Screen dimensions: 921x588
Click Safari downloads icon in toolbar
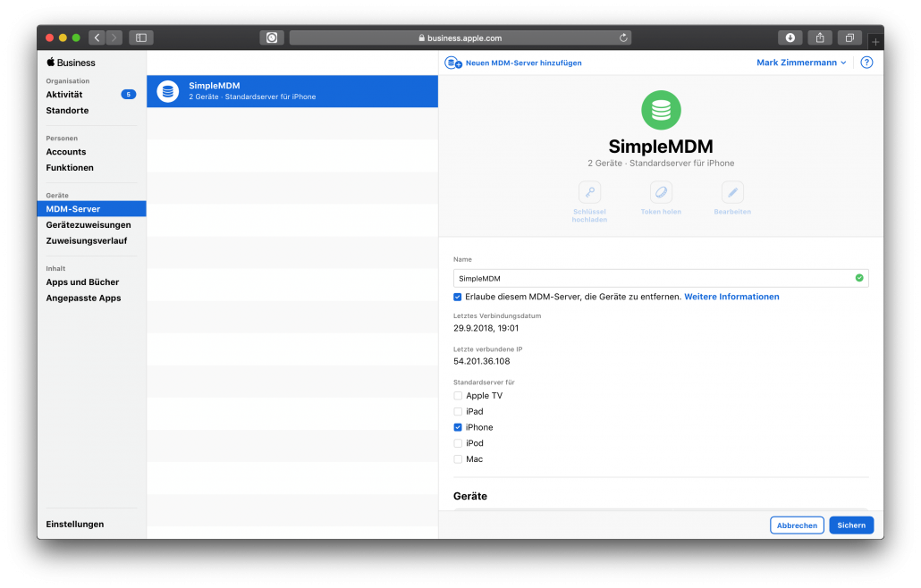pyautogui.click(x=790, y=38)
